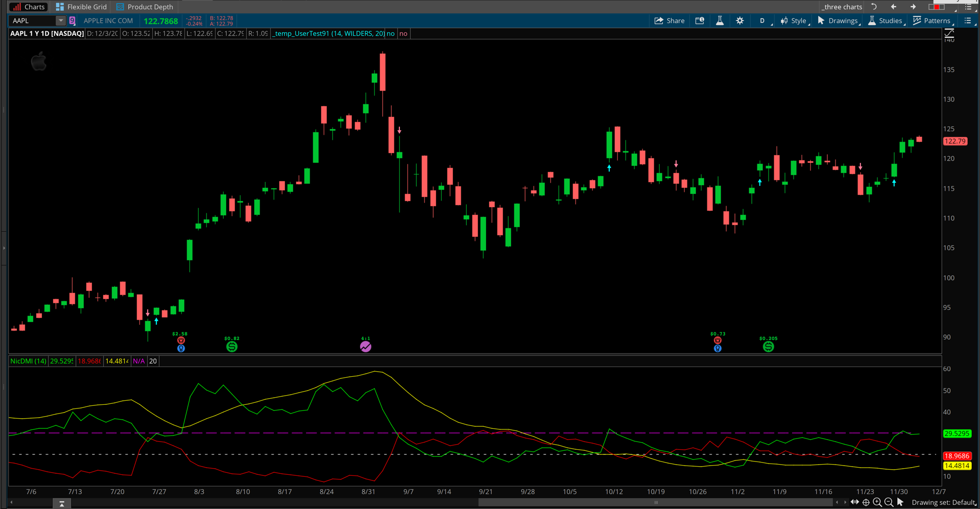Click the right arrow navigation icon
The width and height of the screenshot is (980, 509).
[913, 7]
